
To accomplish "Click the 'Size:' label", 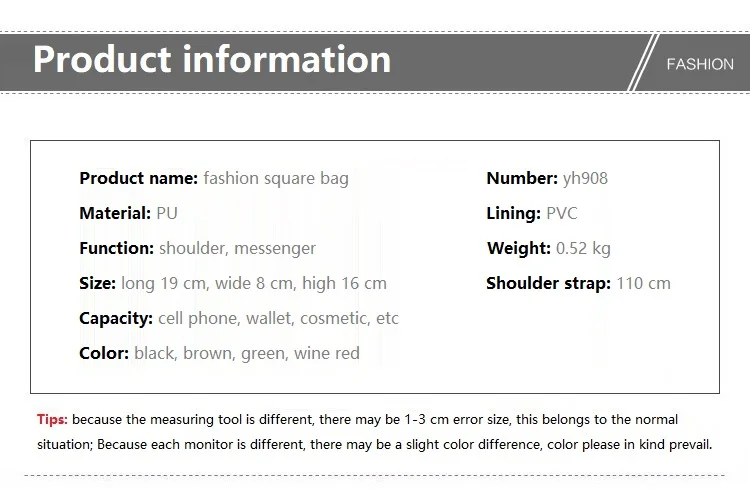I will tap(98, 283).
